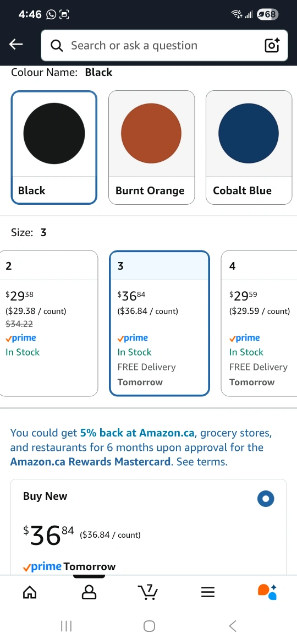Select the Black colour swatch
297x644 pixels.
pos(54,148)
